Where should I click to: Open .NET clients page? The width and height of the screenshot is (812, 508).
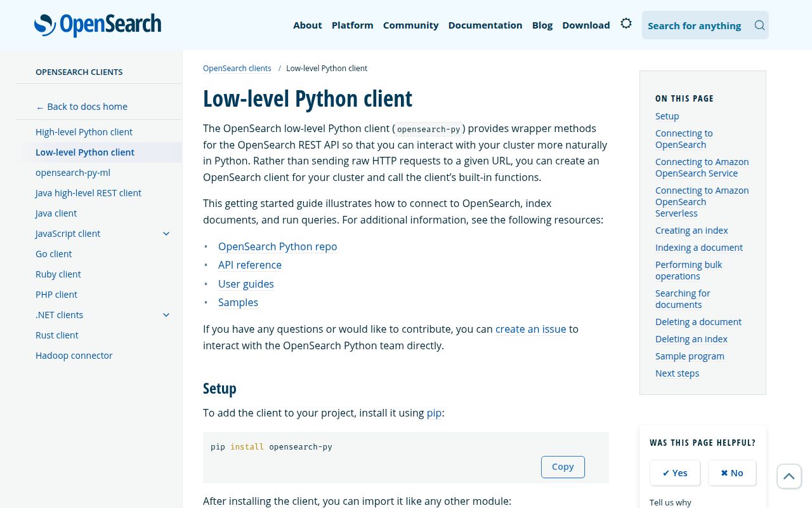(60, 315)
